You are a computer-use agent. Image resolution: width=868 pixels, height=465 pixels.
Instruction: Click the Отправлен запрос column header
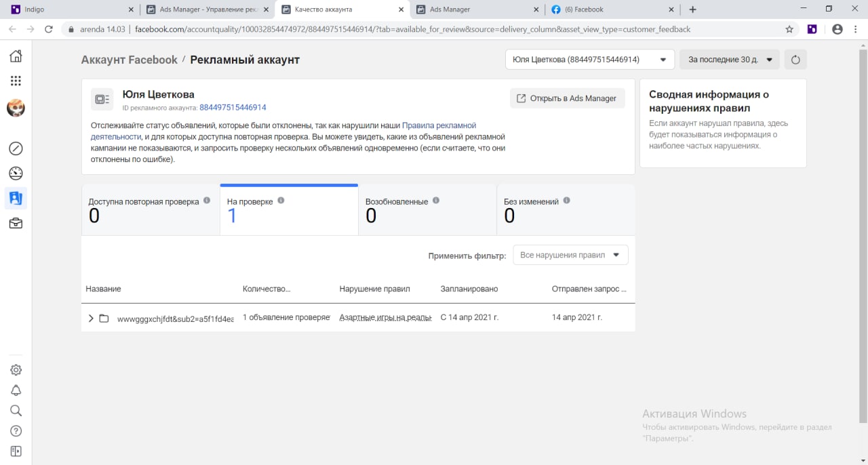[589, 289]
